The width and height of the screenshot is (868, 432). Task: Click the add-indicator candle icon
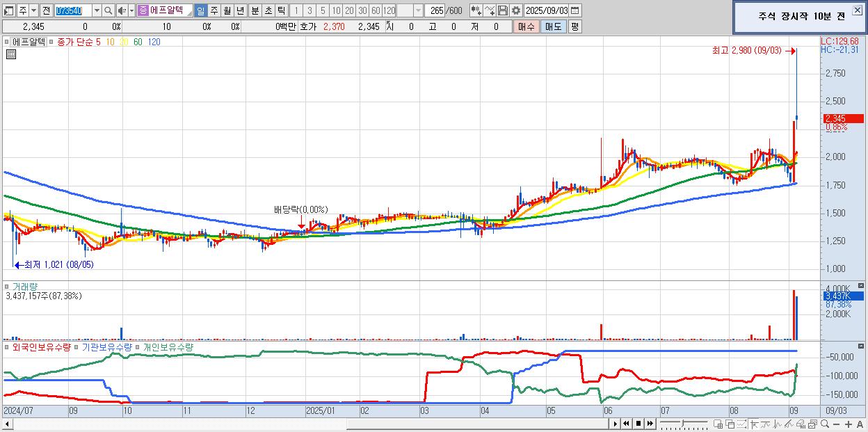pyautogui.click(x=476, y=10)
